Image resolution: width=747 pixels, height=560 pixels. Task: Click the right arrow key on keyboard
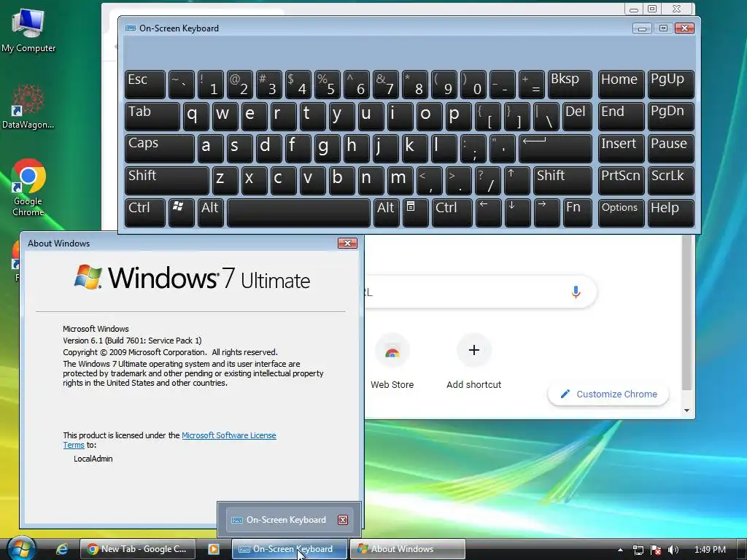point(547,212)
